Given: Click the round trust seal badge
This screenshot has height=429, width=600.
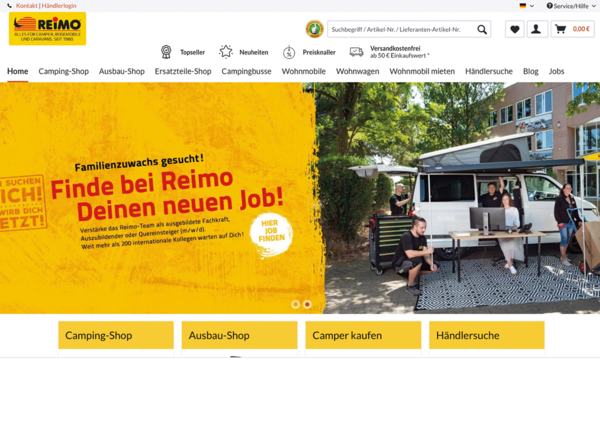Looking at the screenshot, I should coord(315,29).
